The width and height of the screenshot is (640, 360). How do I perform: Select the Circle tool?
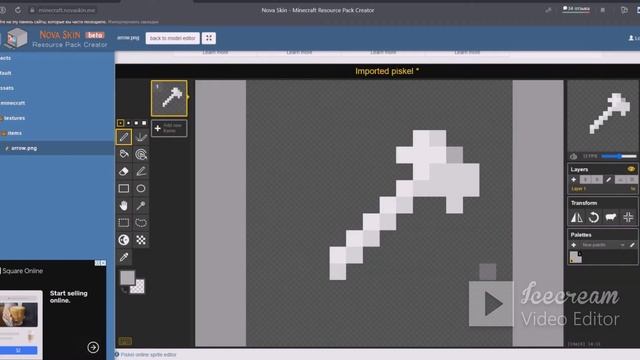[141, 189]
